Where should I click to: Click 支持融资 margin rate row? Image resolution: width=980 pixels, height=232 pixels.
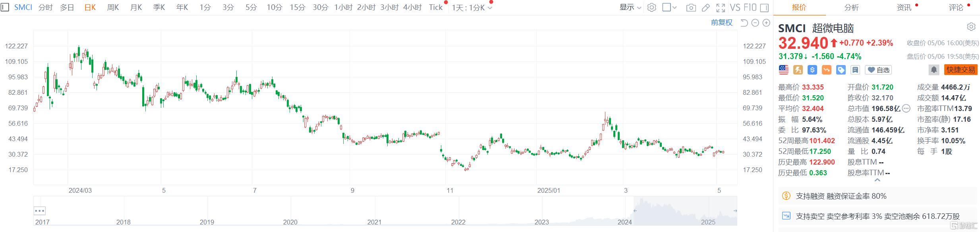(x=878, y=196)
